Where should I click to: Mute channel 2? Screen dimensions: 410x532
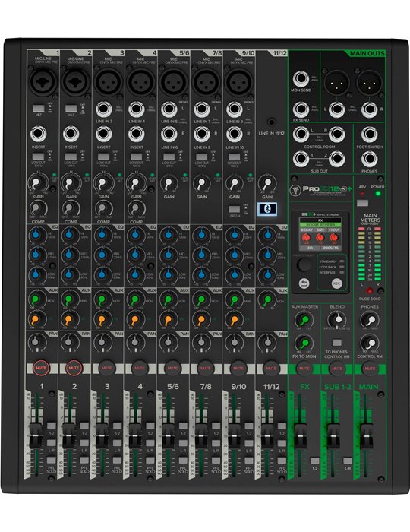[74, 368]
